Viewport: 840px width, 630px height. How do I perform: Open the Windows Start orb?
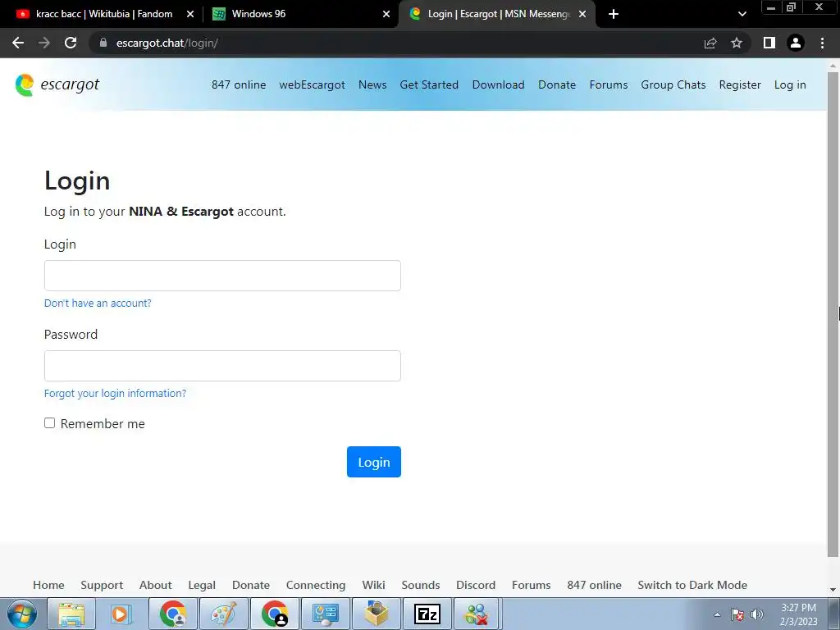click(22, 614)
